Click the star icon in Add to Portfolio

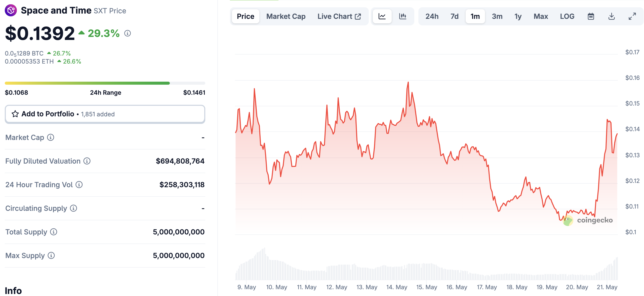[x=15, y=114]
